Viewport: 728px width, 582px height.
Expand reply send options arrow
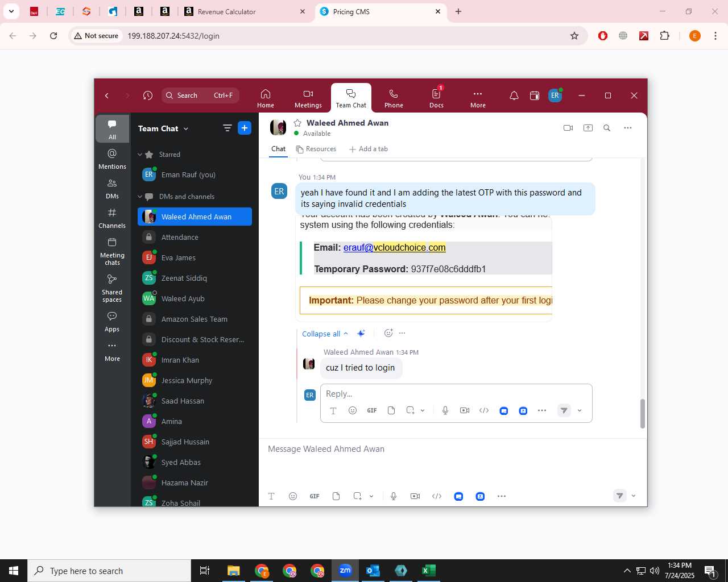click(580, 410)
